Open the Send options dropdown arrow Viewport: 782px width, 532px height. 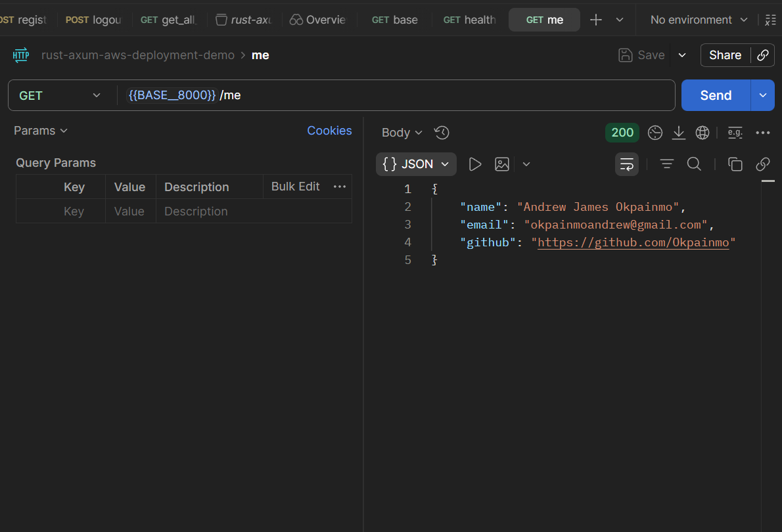point(762,95)
